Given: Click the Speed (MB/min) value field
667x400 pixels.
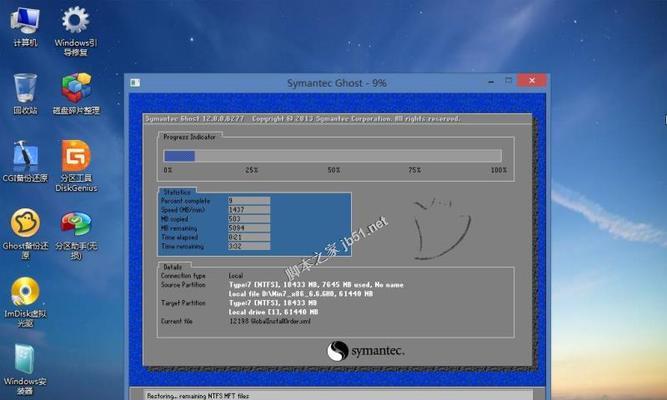Looking at the screenshot, I should click(x=248, y=210).
